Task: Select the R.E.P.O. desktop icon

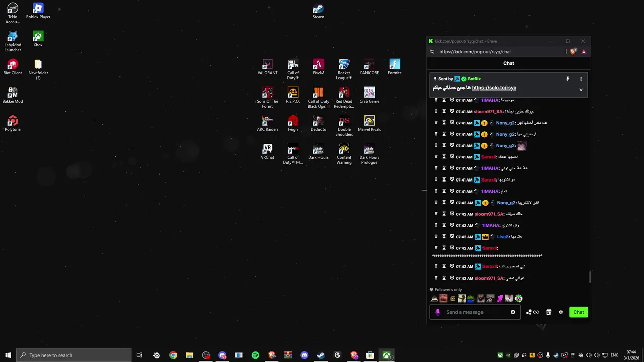Action: (293, 96)
